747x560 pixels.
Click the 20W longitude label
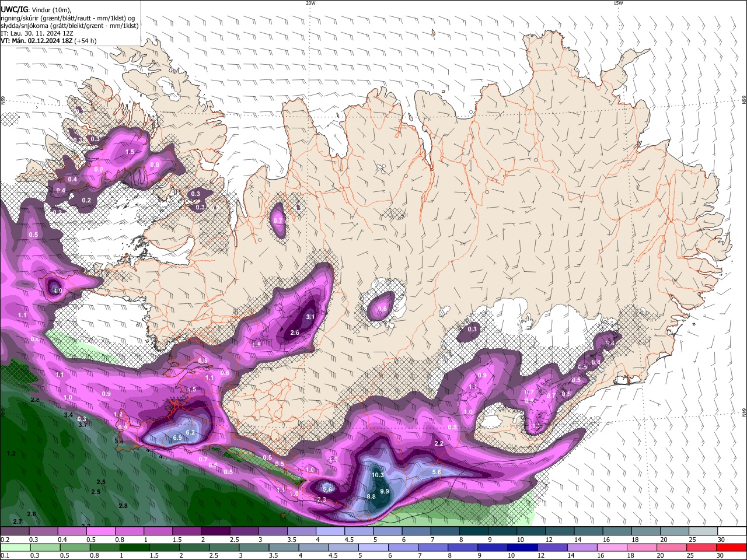[x=310, y=3]
